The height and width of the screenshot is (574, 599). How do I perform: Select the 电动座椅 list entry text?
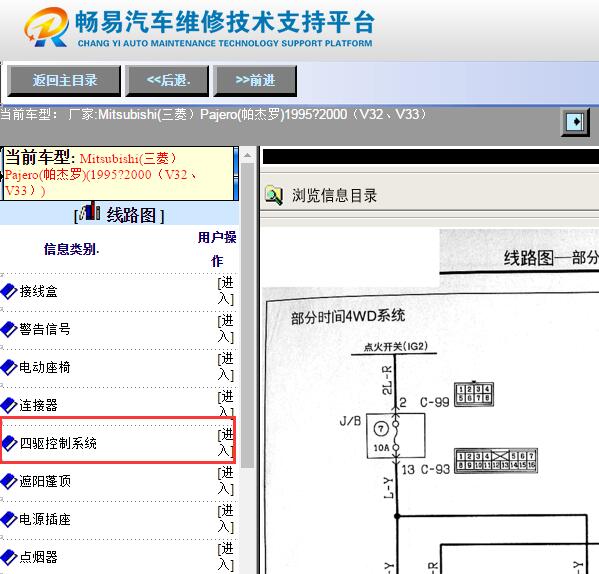point(45,367)
